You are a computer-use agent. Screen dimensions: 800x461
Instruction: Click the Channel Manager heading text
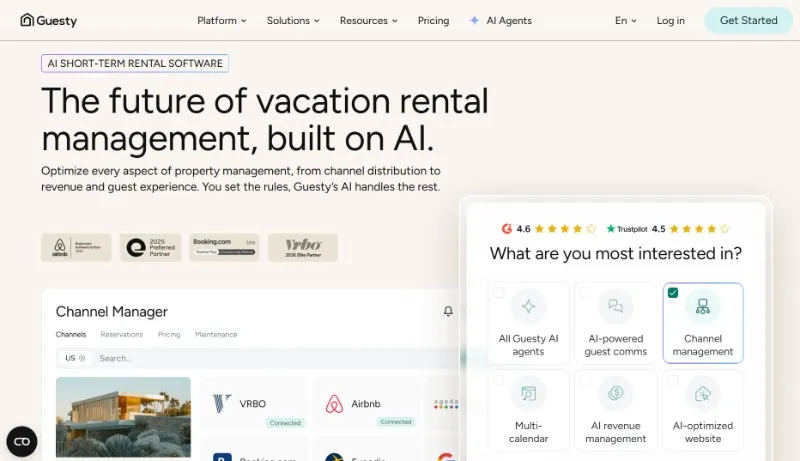tap(112, 312)
